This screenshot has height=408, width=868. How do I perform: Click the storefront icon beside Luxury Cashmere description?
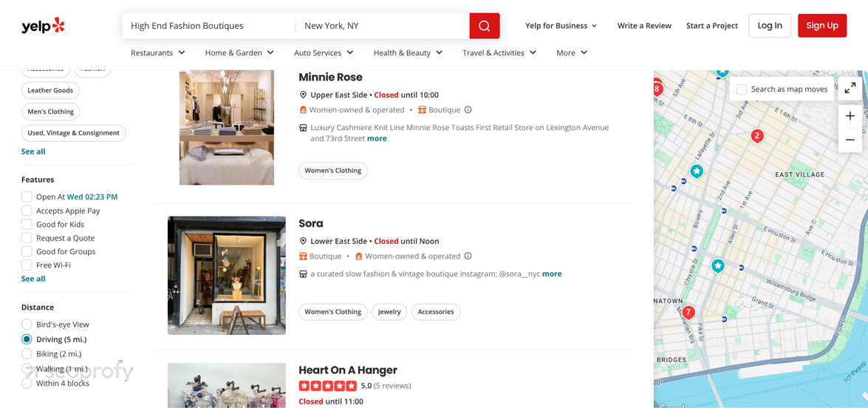click(x=303, y=127)
